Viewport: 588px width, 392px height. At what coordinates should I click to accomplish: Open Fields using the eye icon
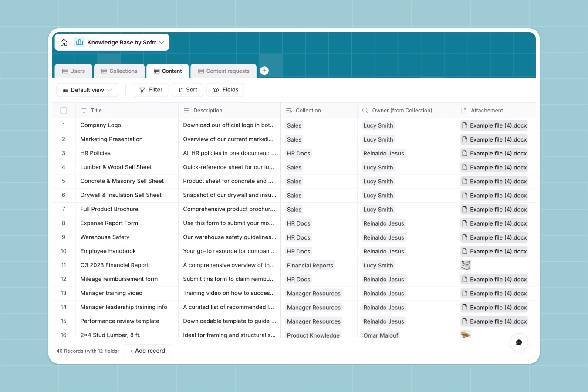215,90
